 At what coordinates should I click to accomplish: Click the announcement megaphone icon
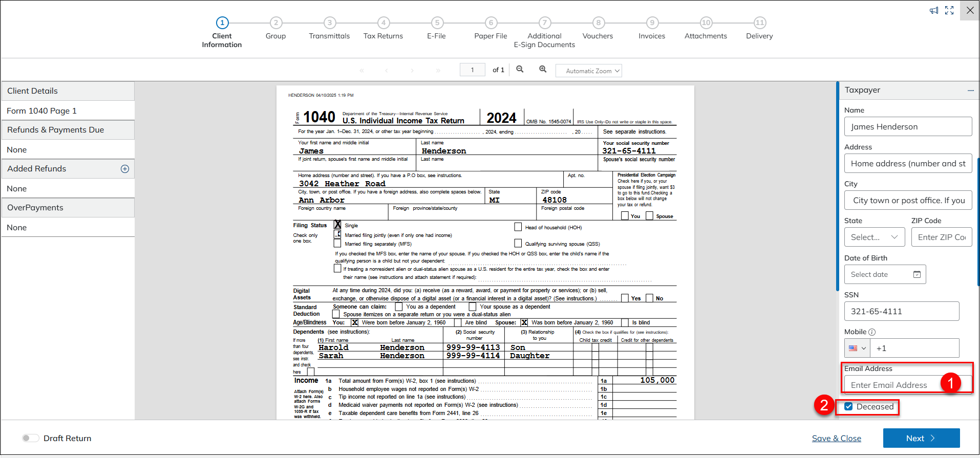934,10
